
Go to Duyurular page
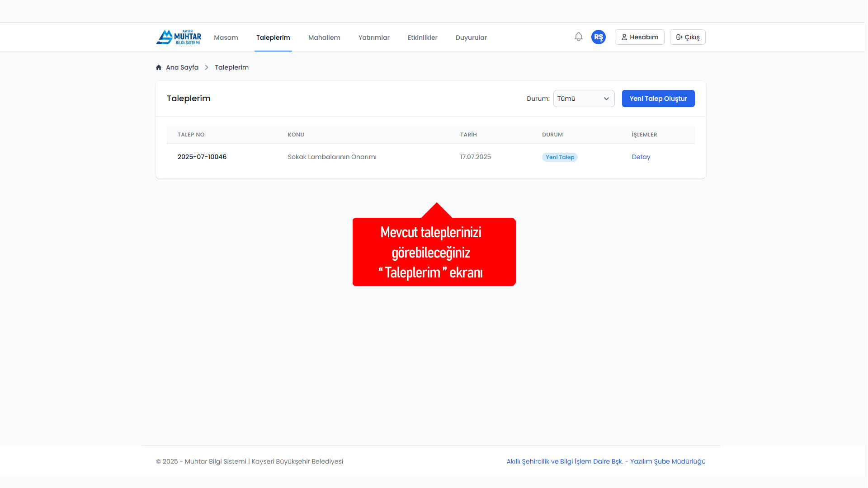(x=471, y=38)
